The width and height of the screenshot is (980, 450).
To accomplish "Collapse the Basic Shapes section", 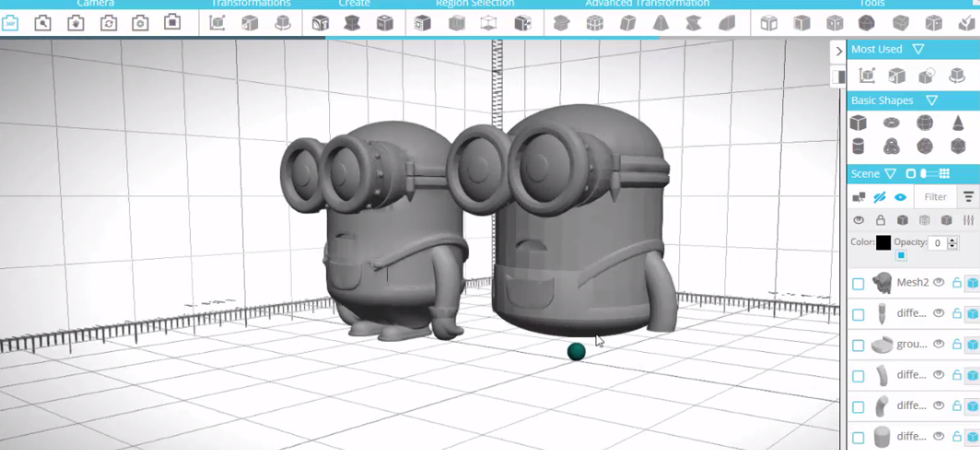I will tap(932, 100).
